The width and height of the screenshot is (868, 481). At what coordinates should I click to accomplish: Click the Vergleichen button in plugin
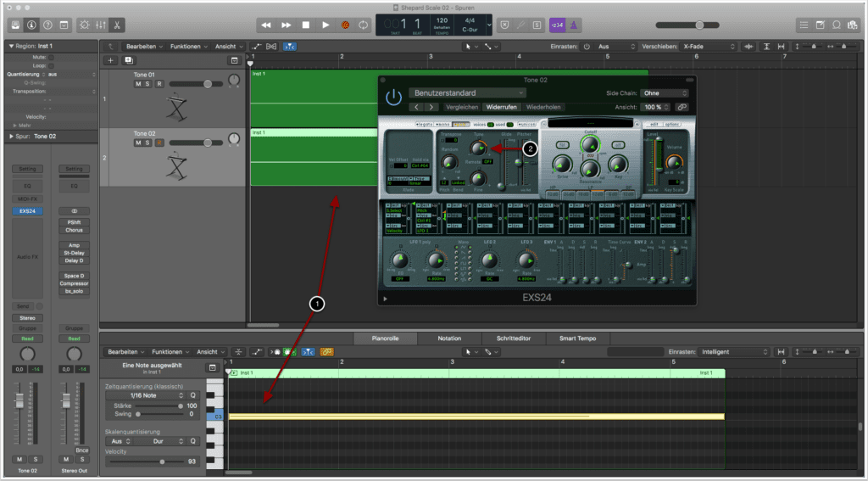462,108
